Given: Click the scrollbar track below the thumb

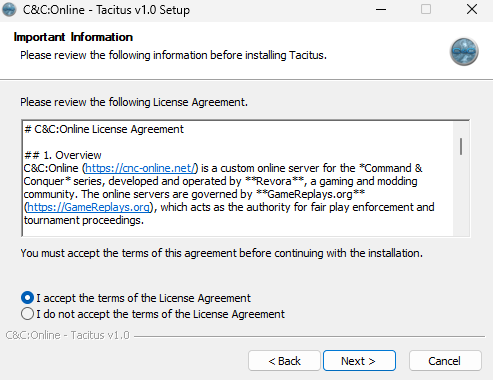Looking at the screenshot, I should pyautogui.click(x=461, y=195).
